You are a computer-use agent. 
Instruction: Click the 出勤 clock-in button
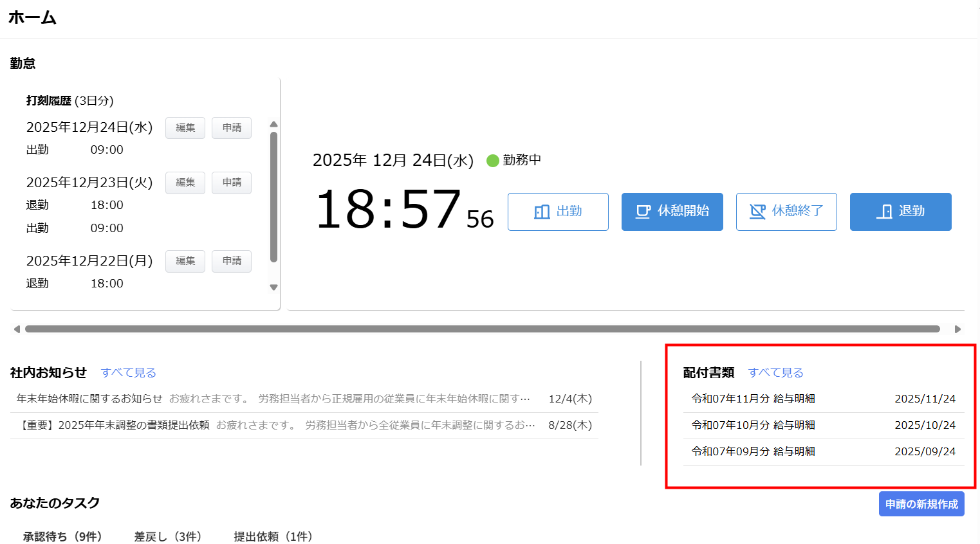pos(558,212)
